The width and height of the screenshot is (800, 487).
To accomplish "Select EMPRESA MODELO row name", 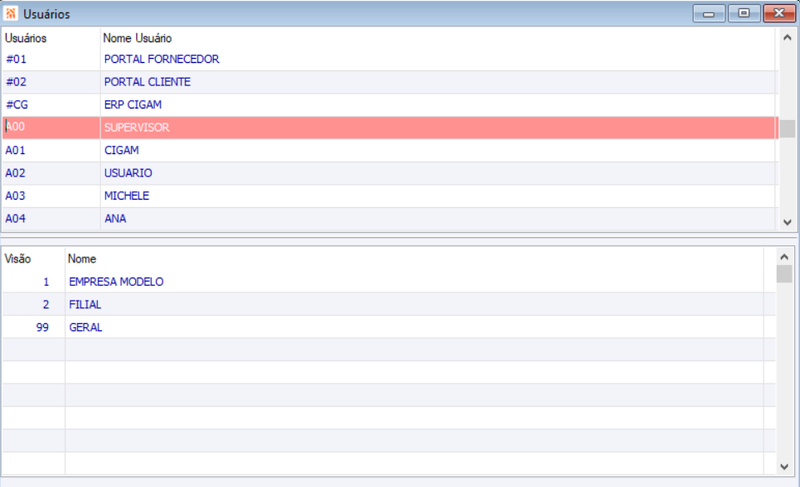I will pos(116,282).
